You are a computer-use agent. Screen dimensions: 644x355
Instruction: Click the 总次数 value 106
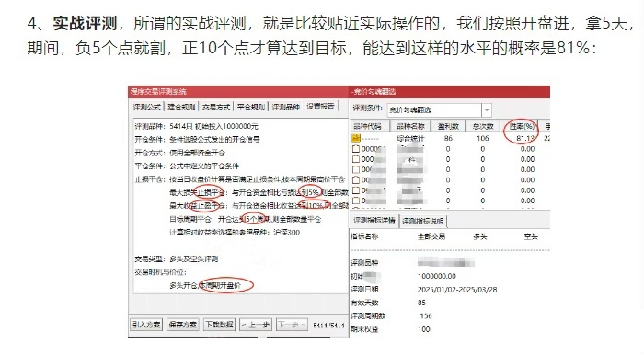pos(483,138)
